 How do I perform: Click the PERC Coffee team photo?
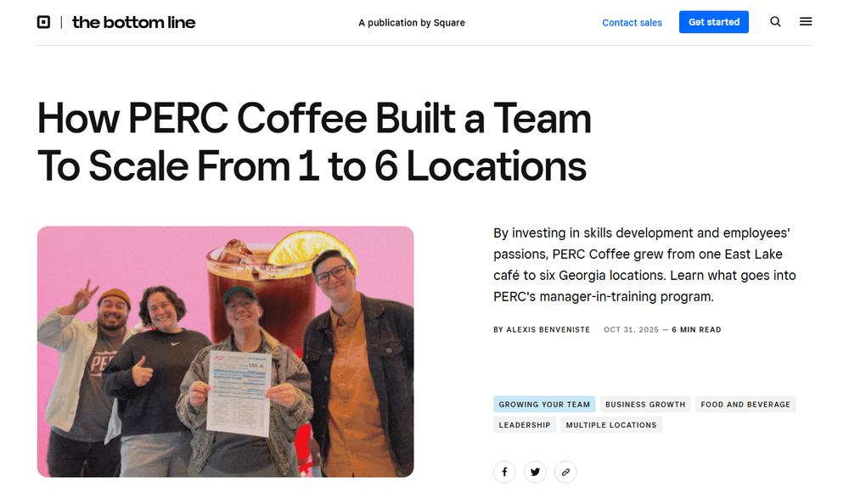pyautogui.click(x=225, y=352)
